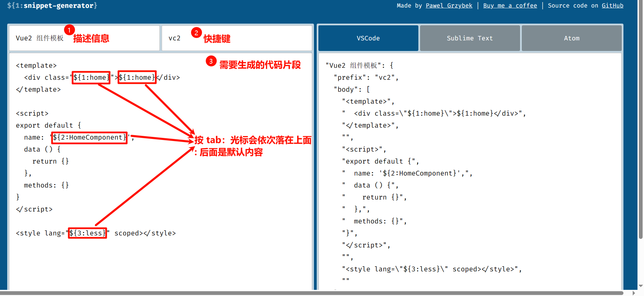Open the GitHub source code link

click(x=612, y=5)
